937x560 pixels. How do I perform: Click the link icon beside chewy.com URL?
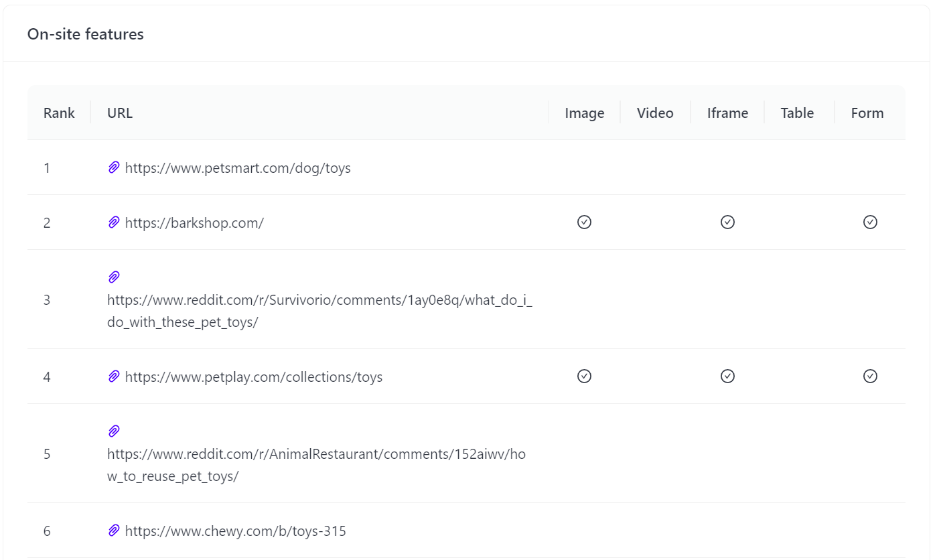coord(114,531)
